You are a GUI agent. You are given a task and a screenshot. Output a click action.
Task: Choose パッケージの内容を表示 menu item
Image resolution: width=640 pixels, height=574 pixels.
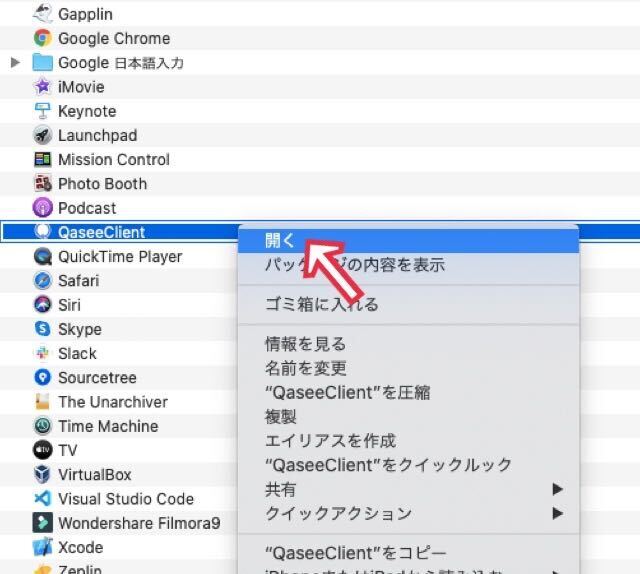[409, 265]
